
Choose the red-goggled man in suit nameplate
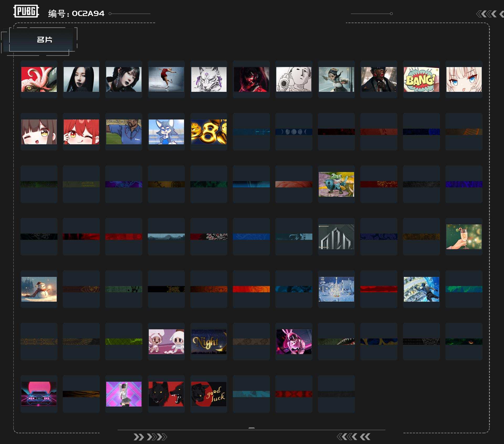tap(379, 79)
